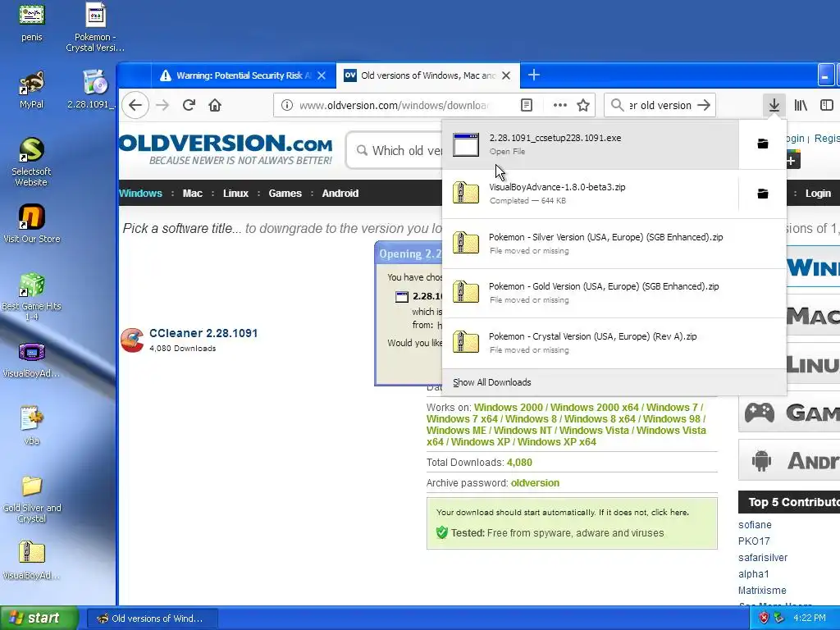840x630 pixels.
Task: Bookmark this page with the star icon
Action: pos(583,105)
